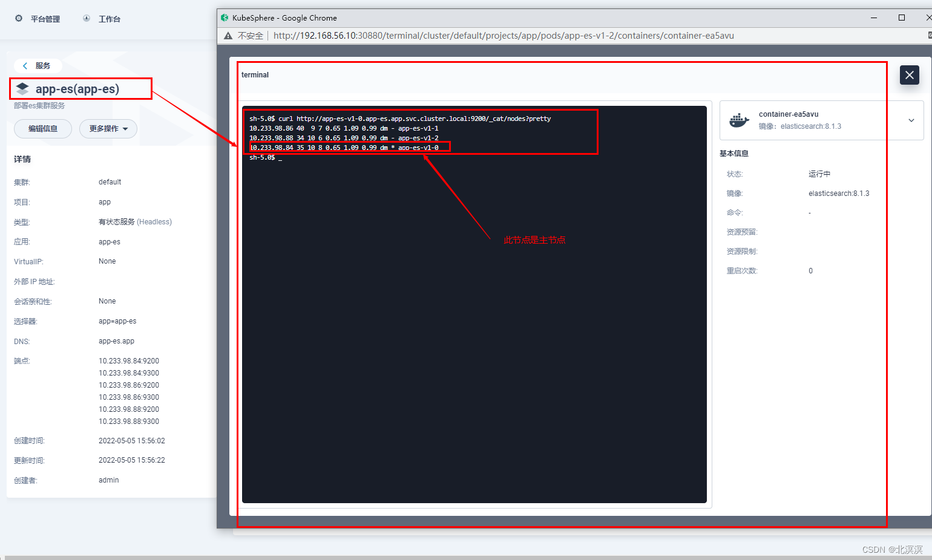Focus the terminal at the sh-5.0$ prompt
This screenshot has height=560, width=932.
266,157
